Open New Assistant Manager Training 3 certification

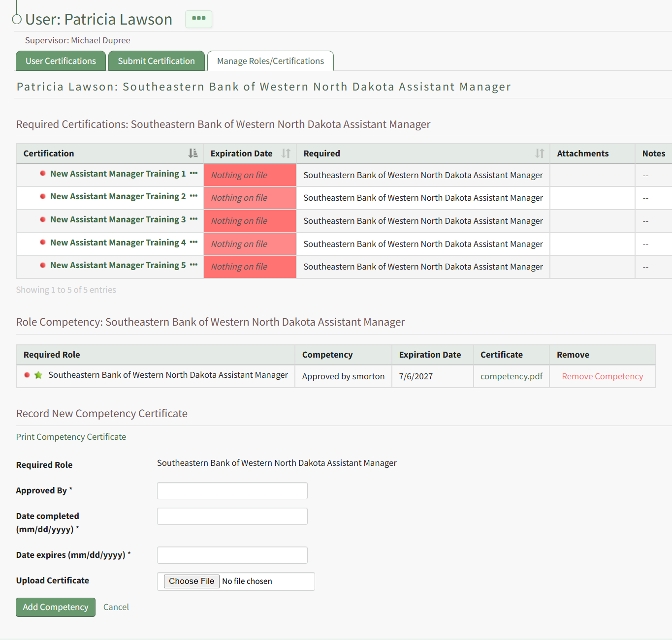(x=118, y=219)
